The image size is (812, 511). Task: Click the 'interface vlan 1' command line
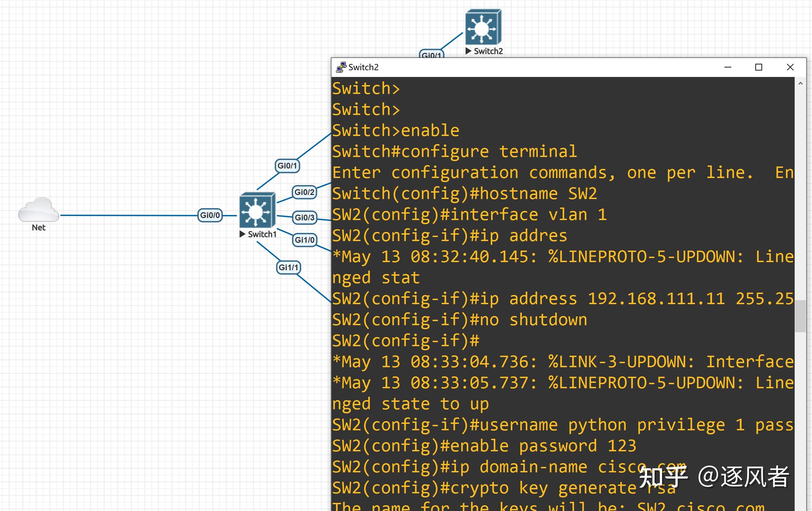(470, 215)
